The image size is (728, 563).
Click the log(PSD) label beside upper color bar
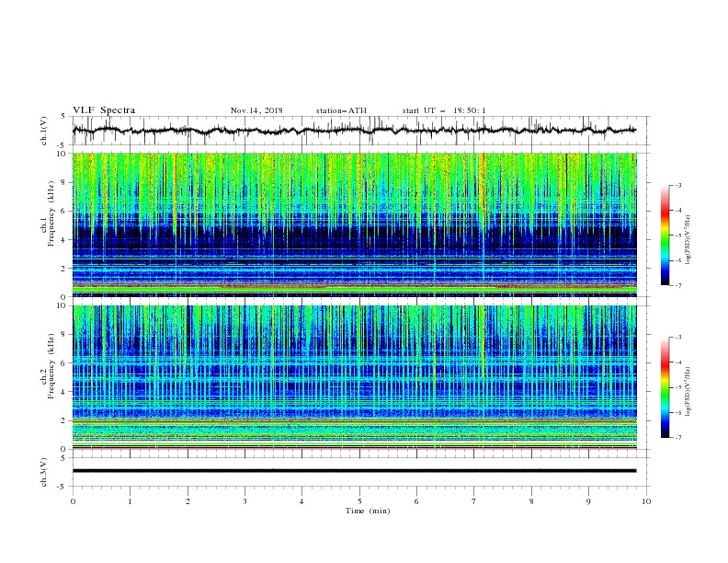[688, 240]
